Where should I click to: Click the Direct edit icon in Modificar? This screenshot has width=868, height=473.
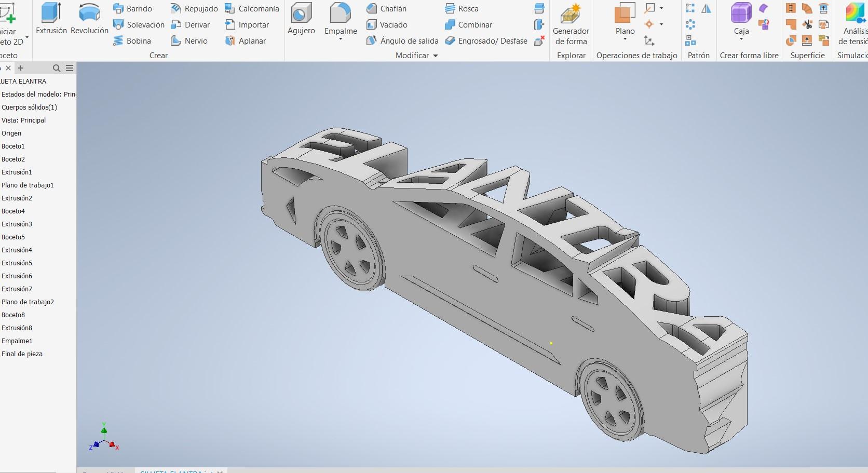coord(539,24)
